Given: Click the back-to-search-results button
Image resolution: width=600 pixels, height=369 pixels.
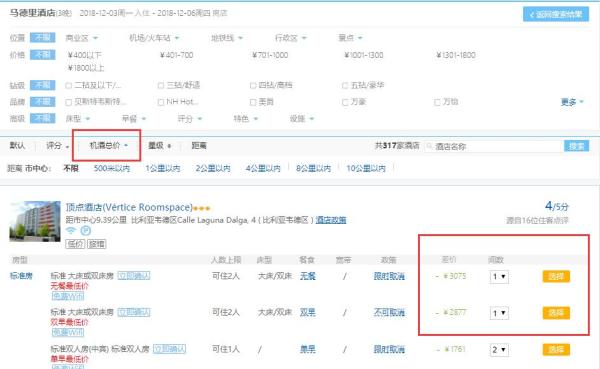Looking at the screenshot, I should pos(556,15).
